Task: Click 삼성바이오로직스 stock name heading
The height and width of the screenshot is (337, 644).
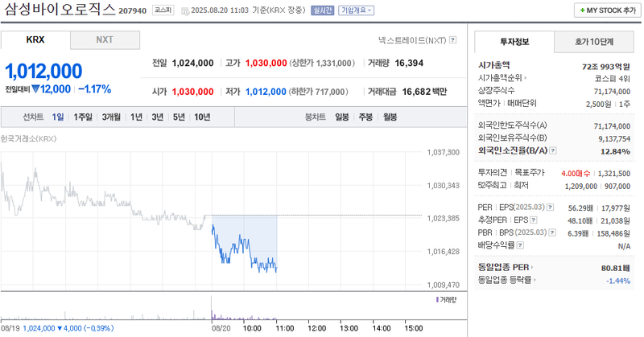Action: click(60, 10)
